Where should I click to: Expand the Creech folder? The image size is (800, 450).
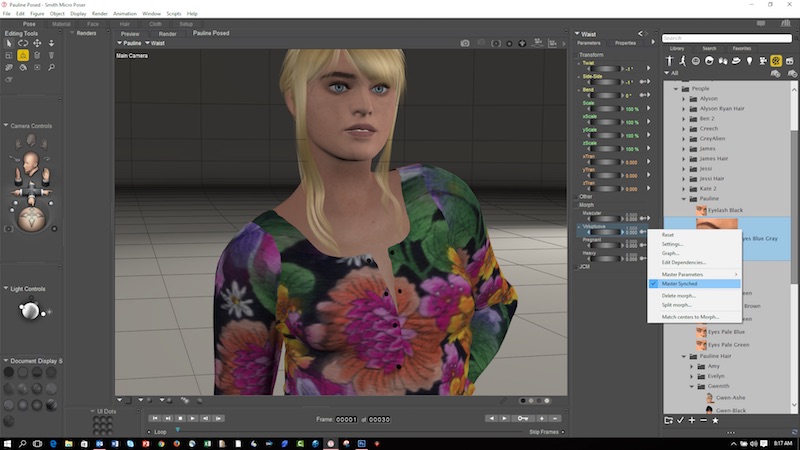(684, 129)
